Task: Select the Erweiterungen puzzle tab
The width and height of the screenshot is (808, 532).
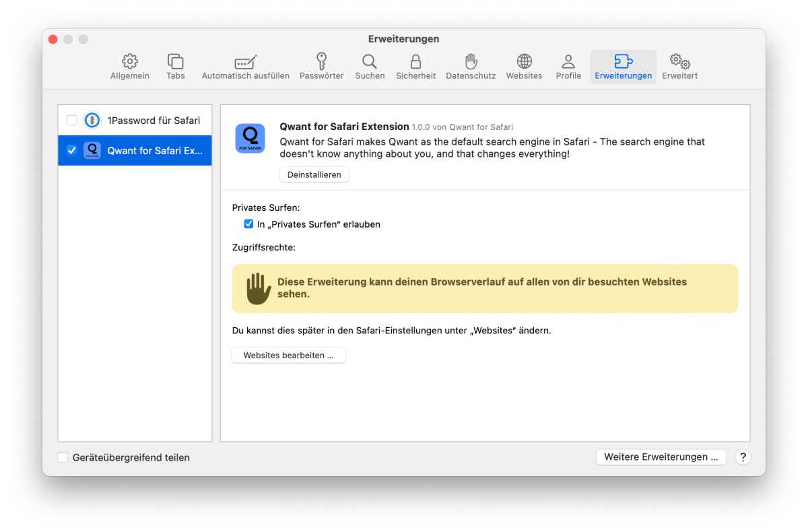Action: pos(623,67)
